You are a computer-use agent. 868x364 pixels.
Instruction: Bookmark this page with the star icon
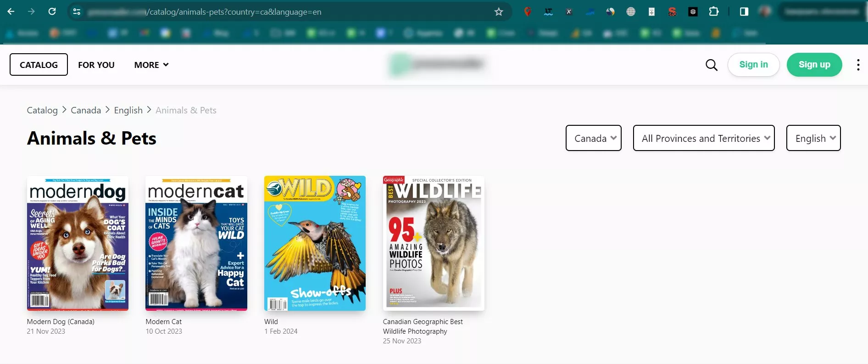pos(499,12)
